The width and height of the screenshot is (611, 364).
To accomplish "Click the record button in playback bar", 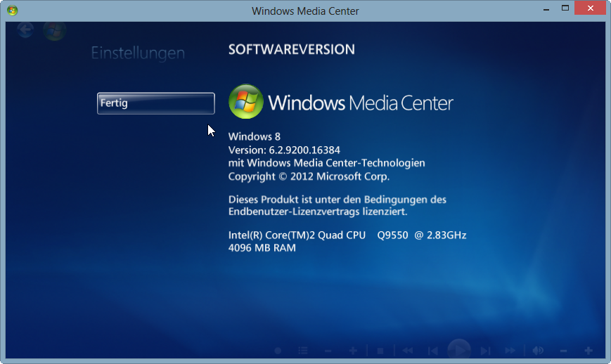I will [278, 351].
